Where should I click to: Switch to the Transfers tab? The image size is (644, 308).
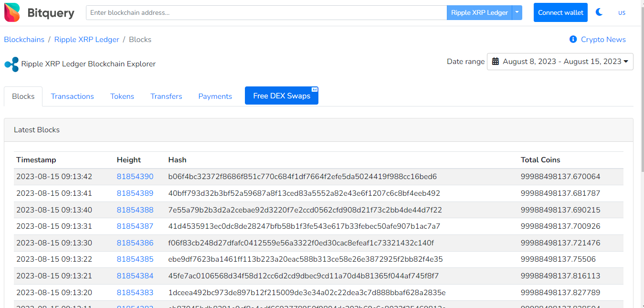coord(166,96)
